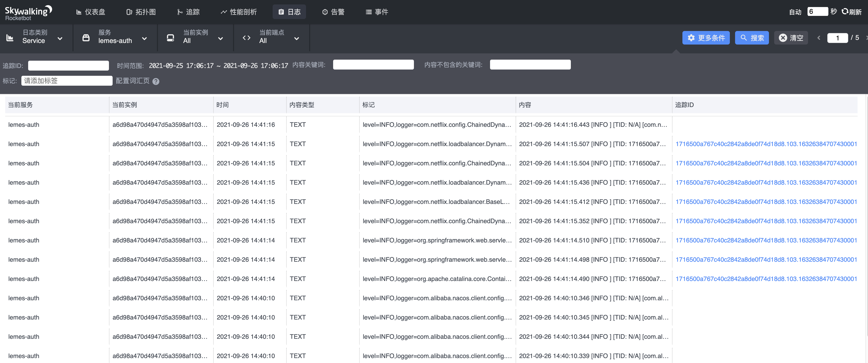Click the 更多条件 more conditions button

point(706,38)
